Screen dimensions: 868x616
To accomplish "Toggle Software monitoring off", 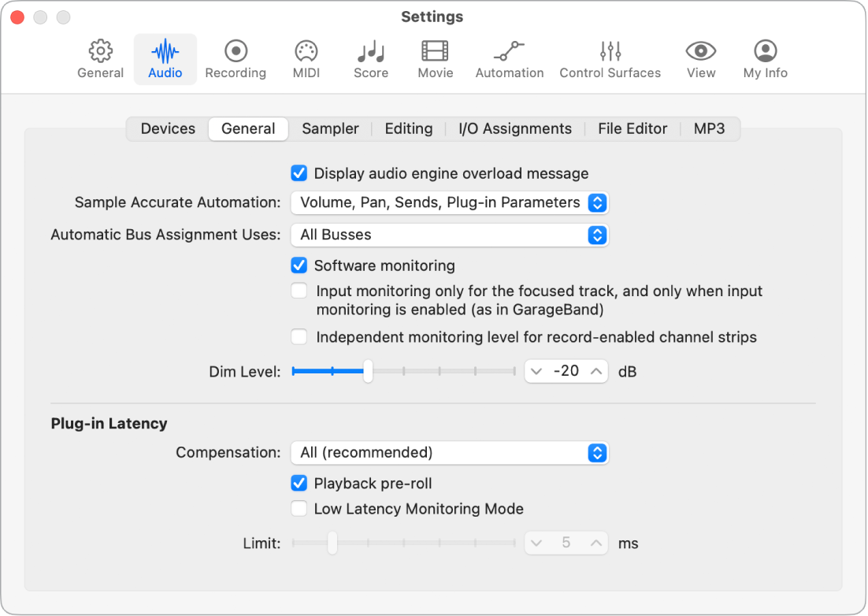I will pos(299,265).
